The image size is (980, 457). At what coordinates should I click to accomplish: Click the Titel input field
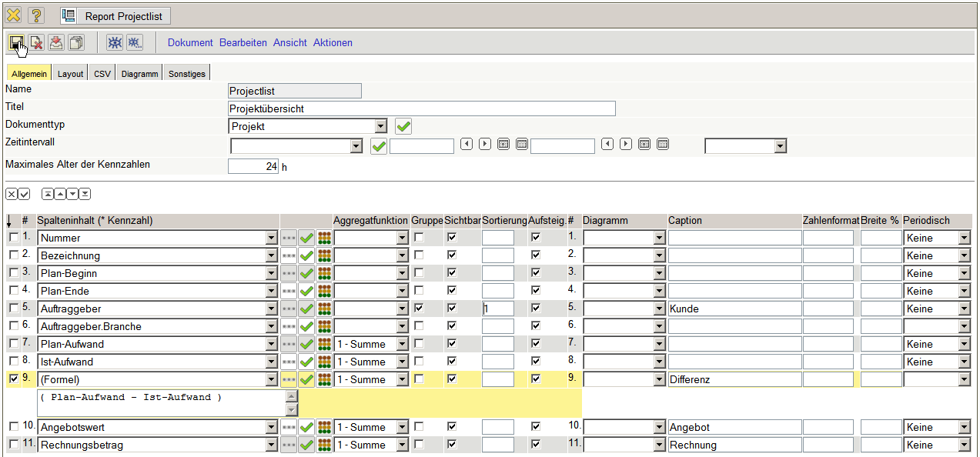click(x=421, y=108)
